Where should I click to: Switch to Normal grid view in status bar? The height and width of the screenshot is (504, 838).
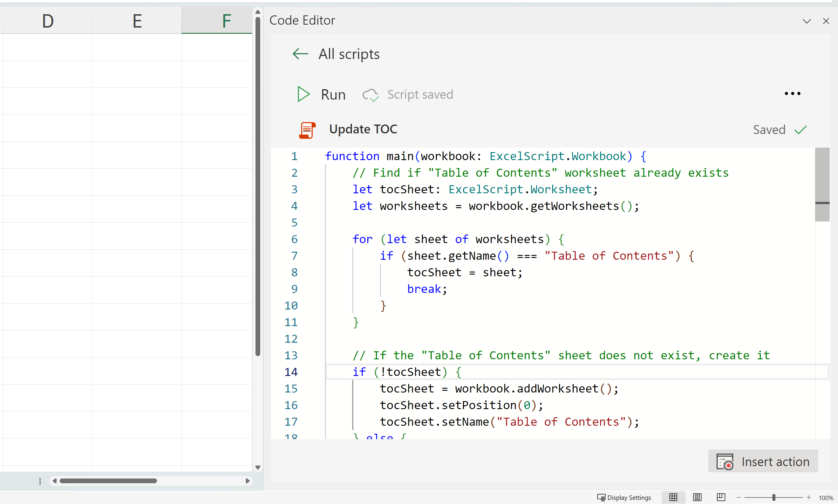pyautogui.click(x=673, y=497)
